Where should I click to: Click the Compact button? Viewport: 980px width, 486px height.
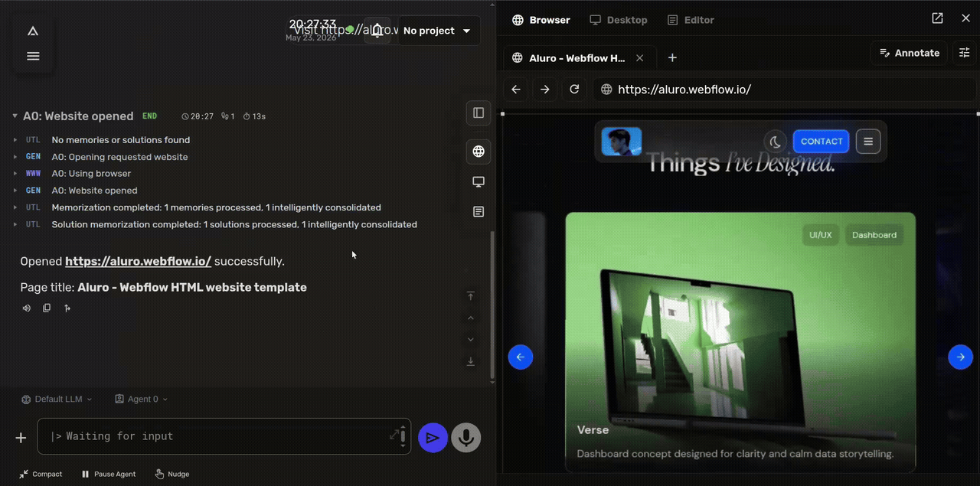[41, 474]
